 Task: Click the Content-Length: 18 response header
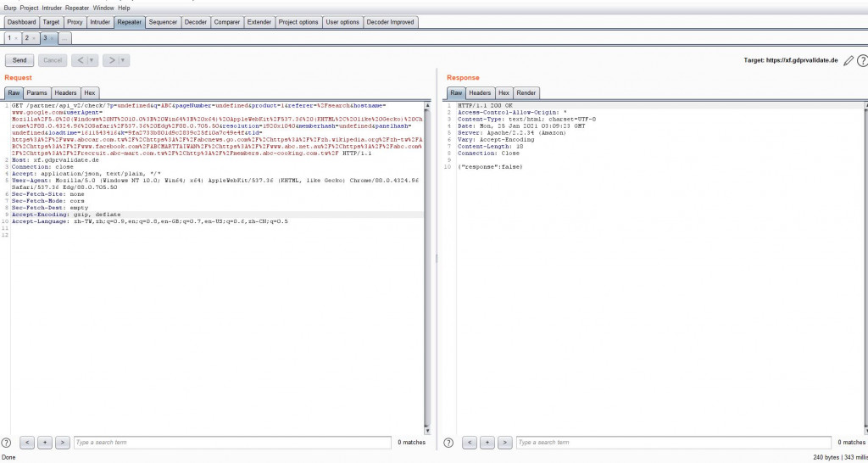click(491, 146)
